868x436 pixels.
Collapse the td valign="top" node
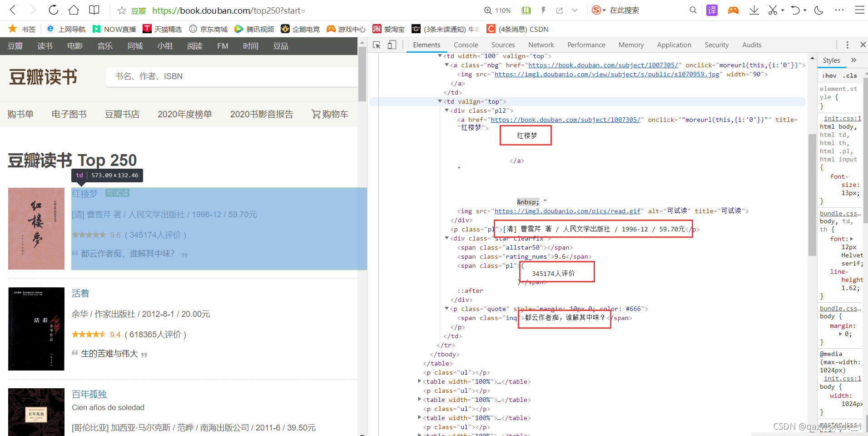[x=440, y=101]
